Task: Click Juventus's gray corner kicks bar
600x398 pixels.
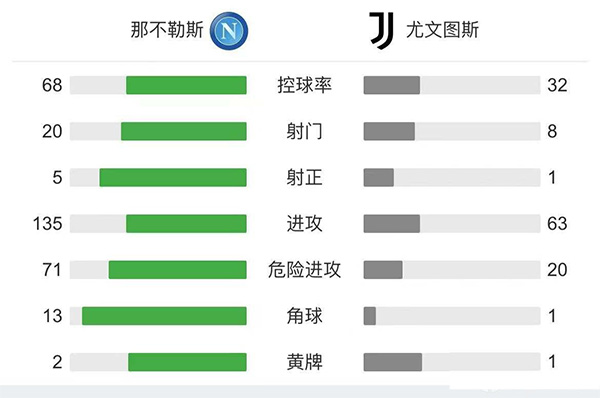Action: [370, 316]
